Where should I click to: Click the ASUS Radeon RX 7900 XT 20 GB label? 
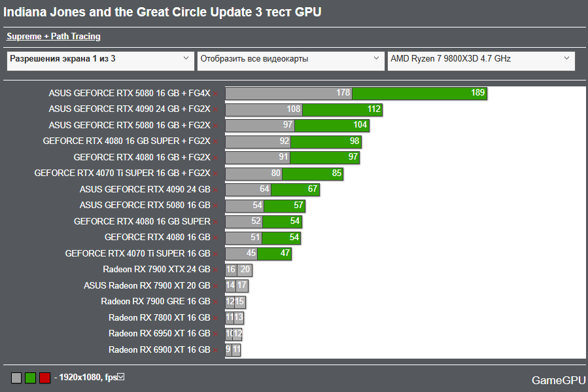coord(147,285)
